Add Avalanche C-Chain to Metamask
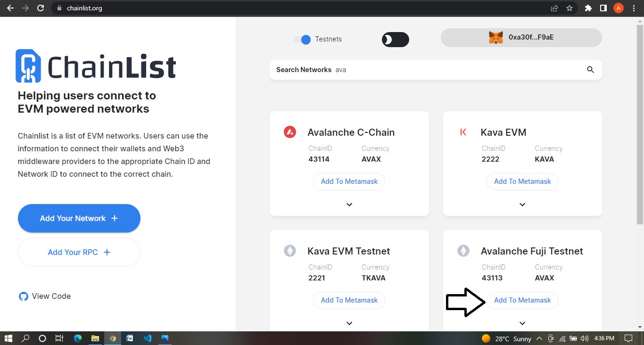The width and height of the screenshot is (644, 345). (x=349, y=181)
